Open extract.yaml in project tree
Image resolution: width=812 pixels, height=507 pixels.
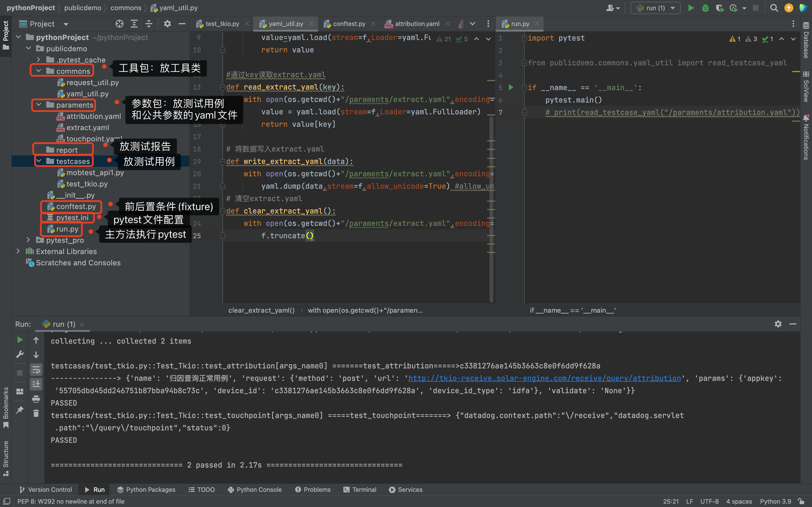[x=88, y=127]
